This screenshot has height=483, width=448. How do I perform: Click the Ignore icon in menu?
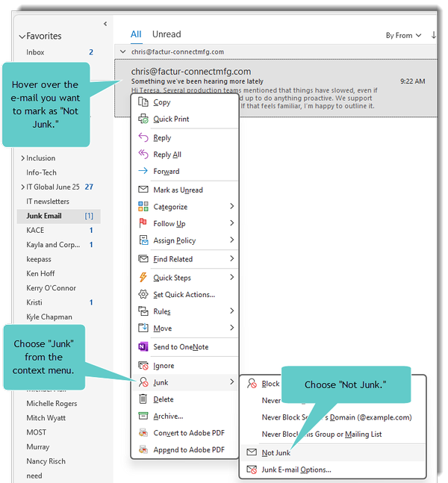144,366
